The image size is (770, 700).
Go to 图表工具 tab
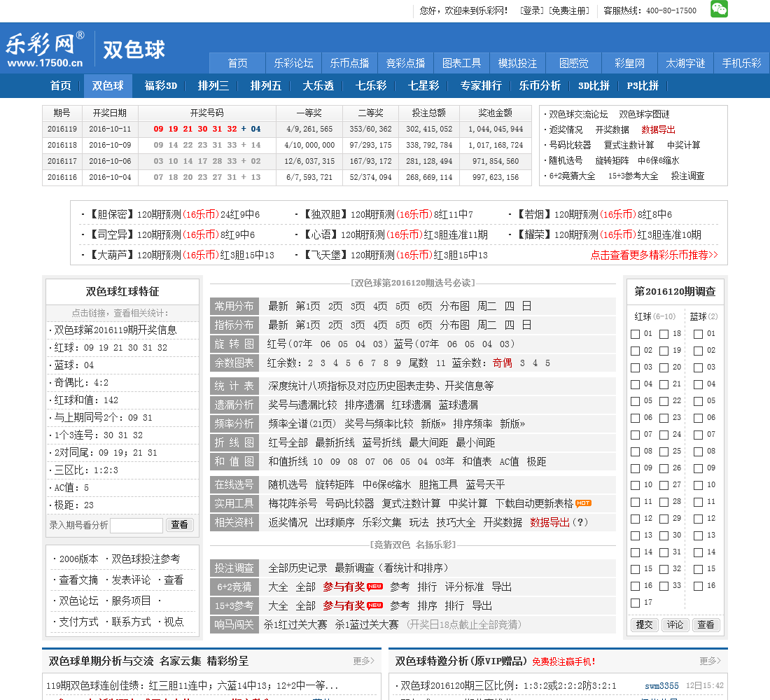(461, 63)
